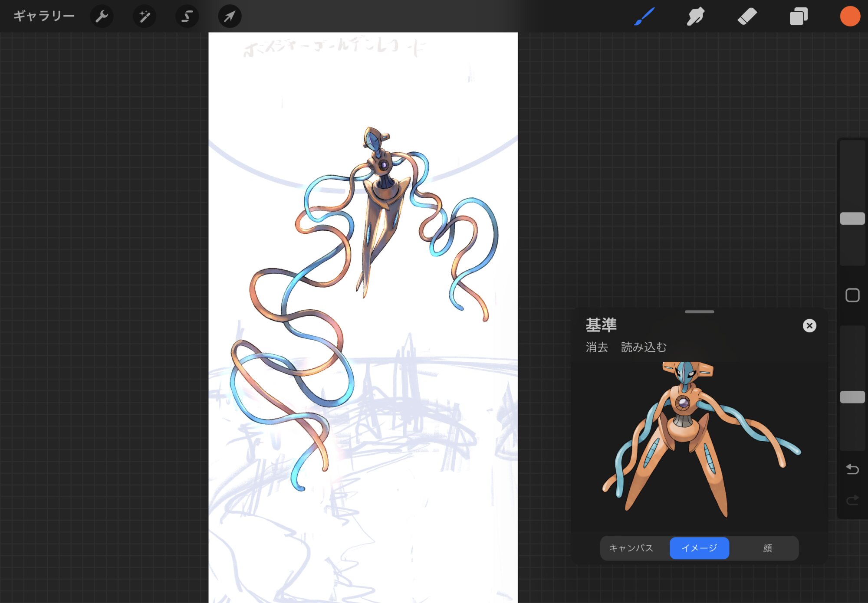The width and height of the screenshot is (868, 603).
Task: Tap the square modify button on sidebar
Action: (852, 295)
